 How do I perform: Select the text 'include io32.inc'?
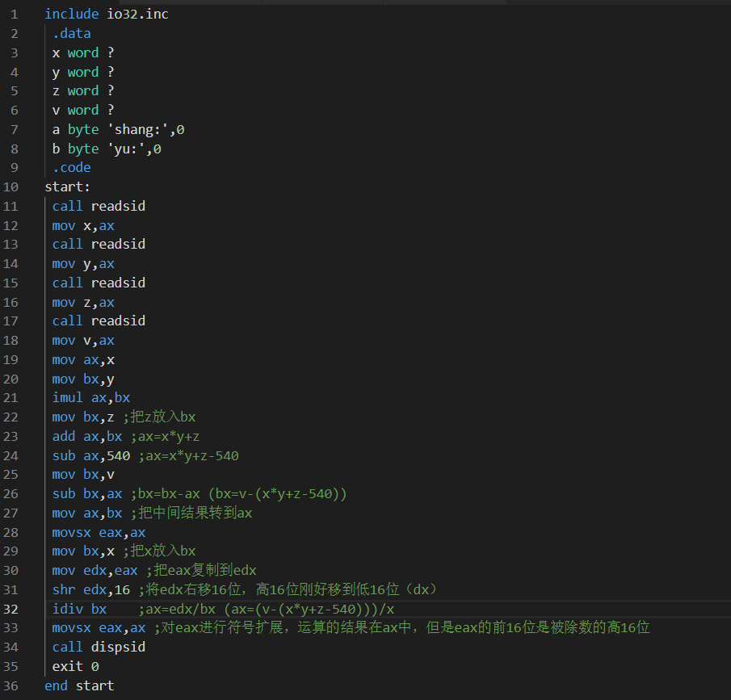tap(107, 14)
